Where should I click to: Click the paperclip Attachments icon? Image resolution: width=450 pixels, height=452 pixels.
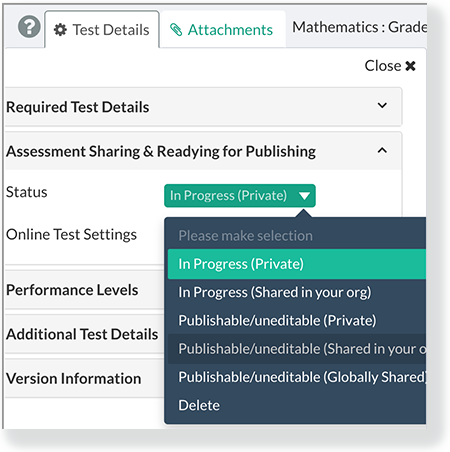click(176, 30)
